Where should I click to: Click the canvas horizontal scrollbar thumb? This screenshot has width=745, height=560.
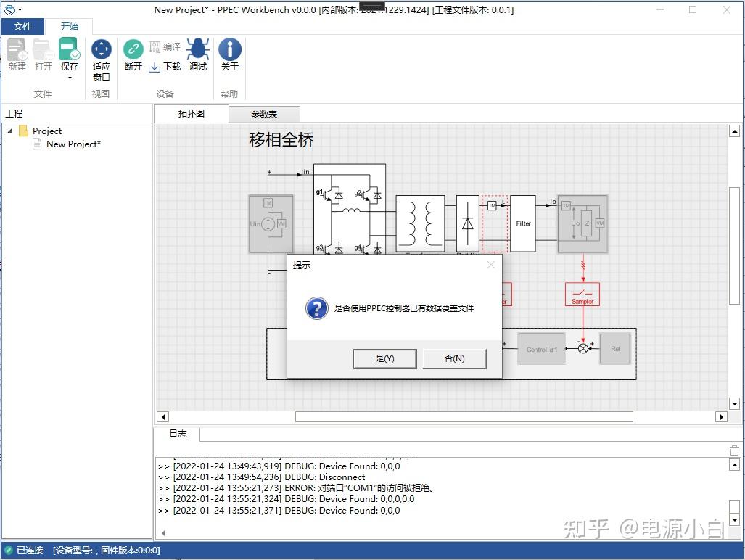(464, 417)
